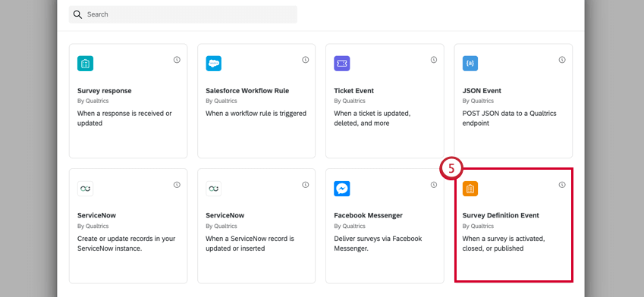The height and width of the screenshot is (297, 644).
Task: Choose the Ticket Event title
Action: tap(354, 91)
